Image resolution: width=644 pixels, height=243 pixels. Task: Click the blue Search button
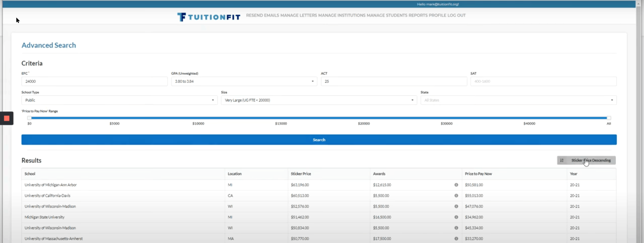pos(319,140)
